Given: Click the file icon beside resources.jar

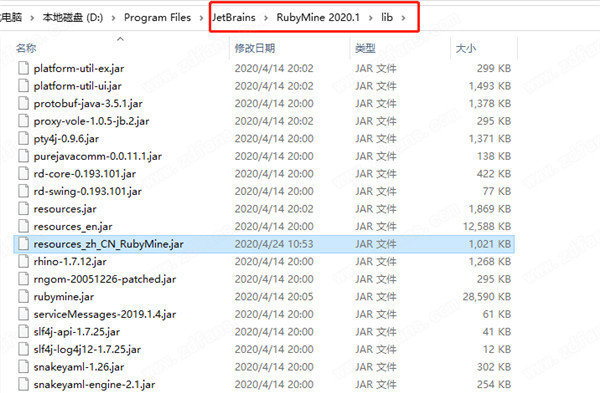Looking at the screenshot, I should tap(23, 209).
